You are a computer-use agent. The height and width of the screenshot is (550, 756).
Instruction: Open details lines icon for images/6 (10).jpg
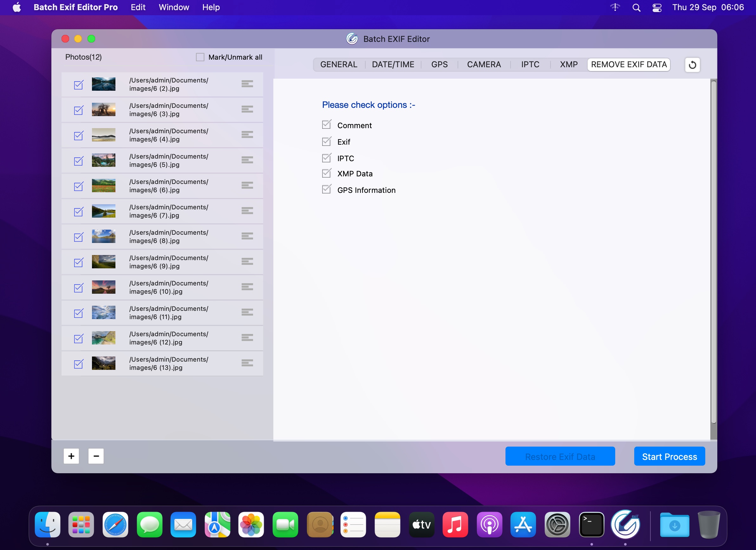tap(247, 287)
